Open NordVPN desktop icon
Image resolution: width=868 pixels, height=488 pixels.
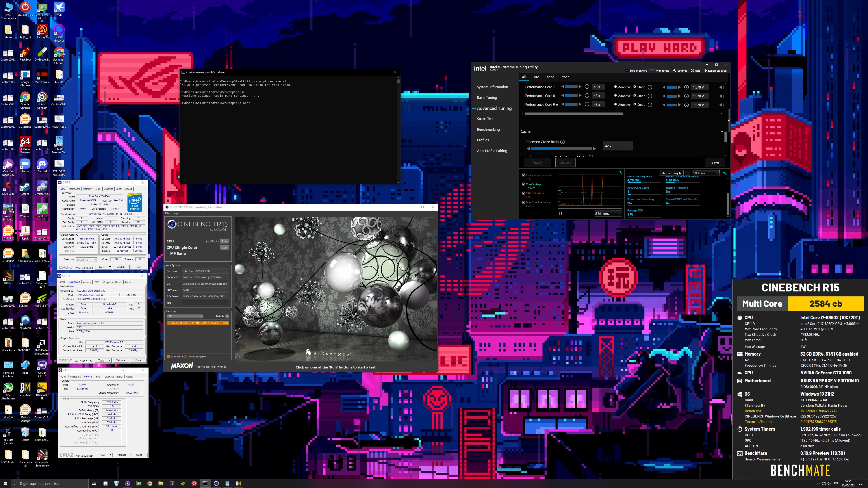click(25, 322)
